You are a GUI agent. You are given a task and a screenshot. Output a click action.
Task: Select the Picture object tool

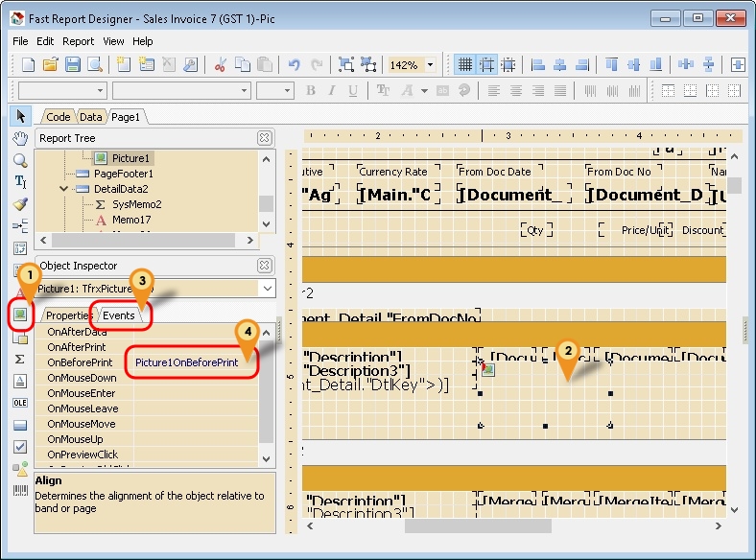20,315
